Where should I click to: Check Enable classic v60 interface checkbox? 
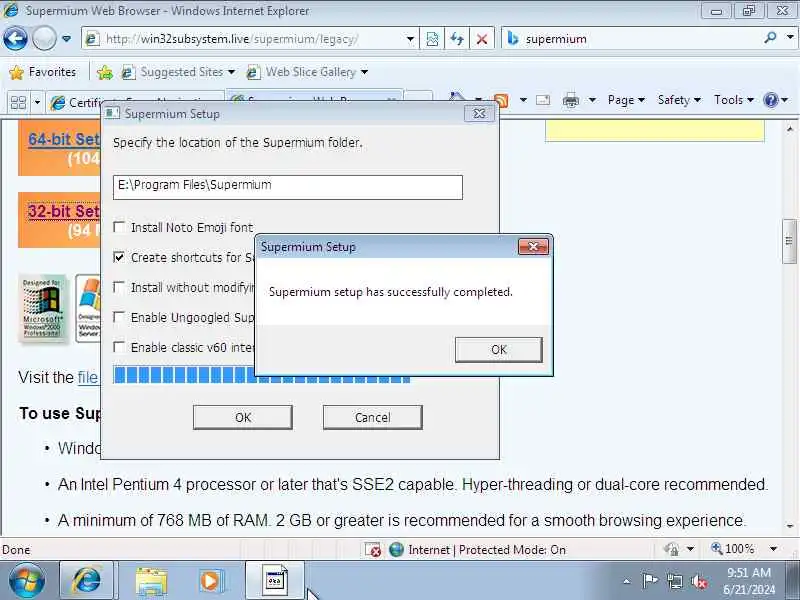[119, 347]
